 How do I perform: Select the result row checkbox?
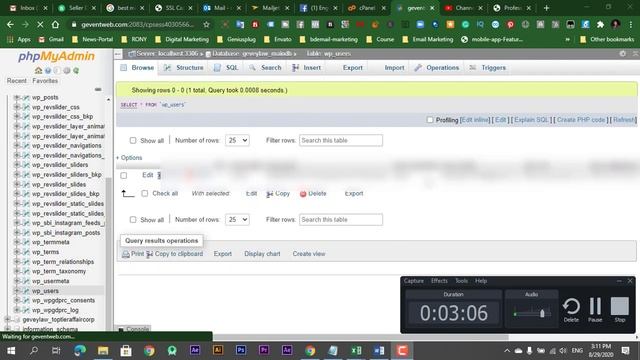124,176
